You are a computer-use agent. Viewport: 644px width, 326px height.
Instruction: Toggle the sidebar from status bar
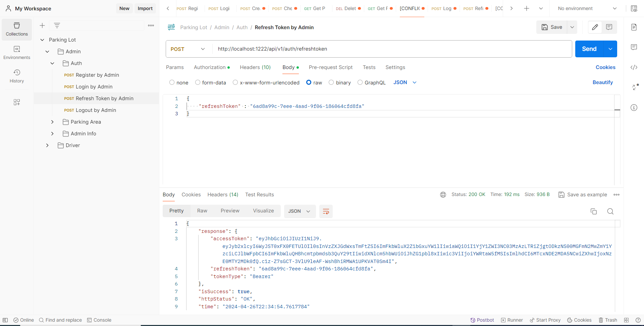[x=5, y=320]
